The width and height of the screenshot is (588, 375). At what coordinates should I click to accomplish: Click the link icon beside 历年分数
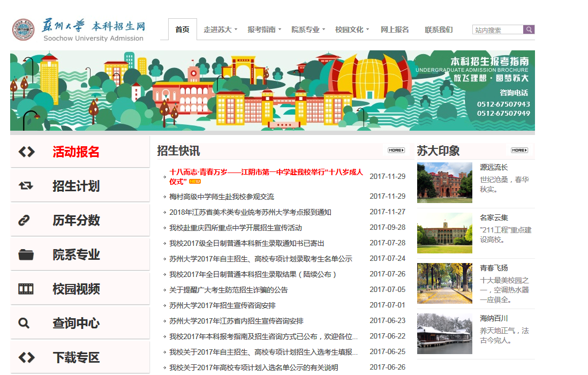point(25,220)
